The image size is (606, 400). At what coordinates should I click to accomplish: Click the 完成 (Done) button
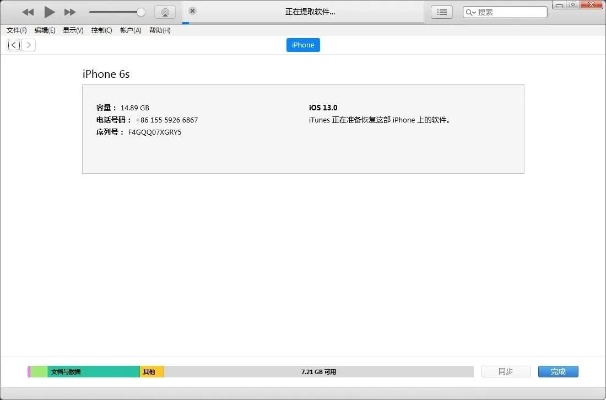(558, 371)
